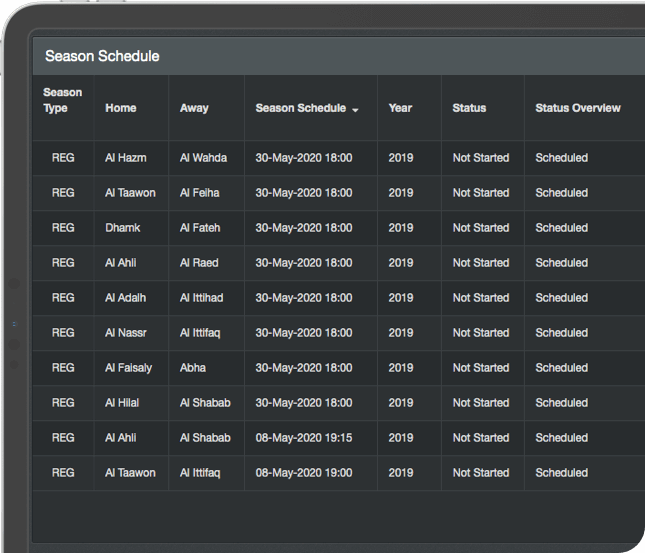Click the 30-May-2020 18:00 date in Al Faisaly row

(304, 367)
